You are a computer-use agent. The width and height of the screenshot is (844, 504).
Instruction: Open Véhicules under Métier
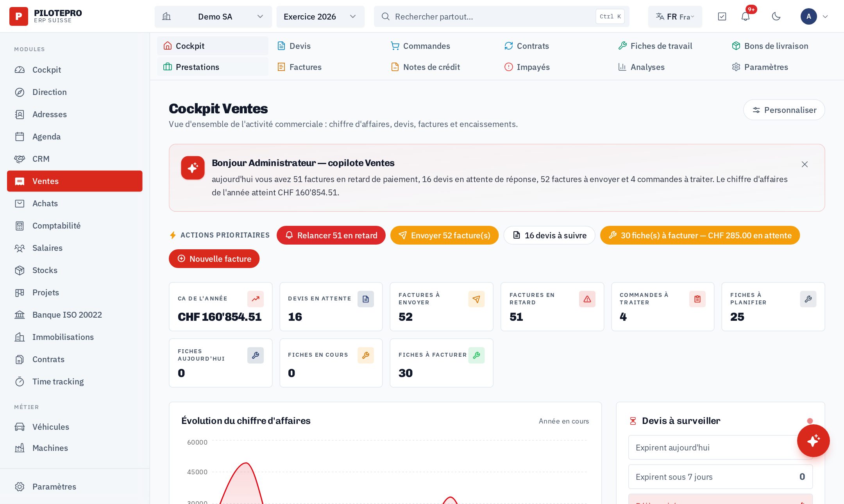tap(75, 427)
